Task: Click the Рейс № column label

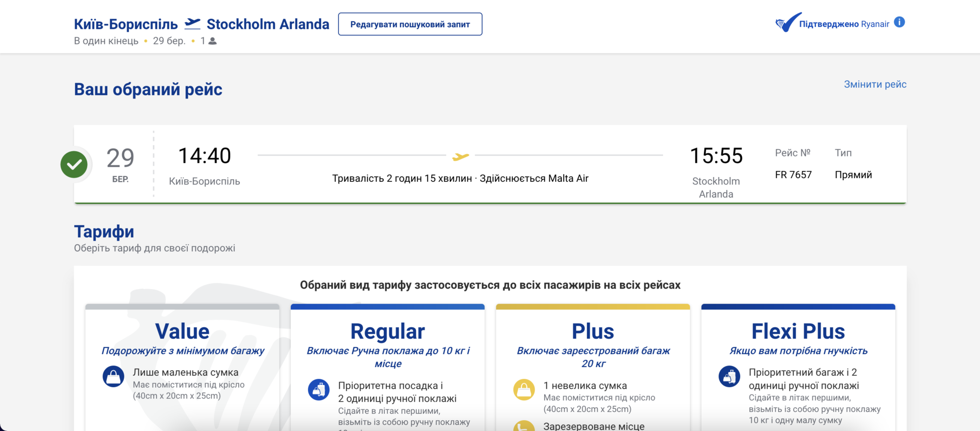Action: 792,153
